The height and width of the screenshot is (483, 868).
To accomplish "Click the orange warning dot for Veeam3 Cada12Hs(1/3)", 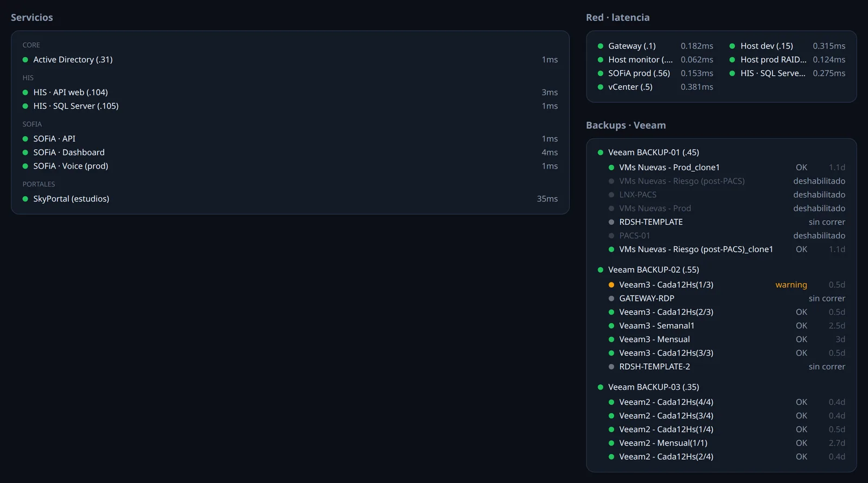I will (x=611, y=285).
